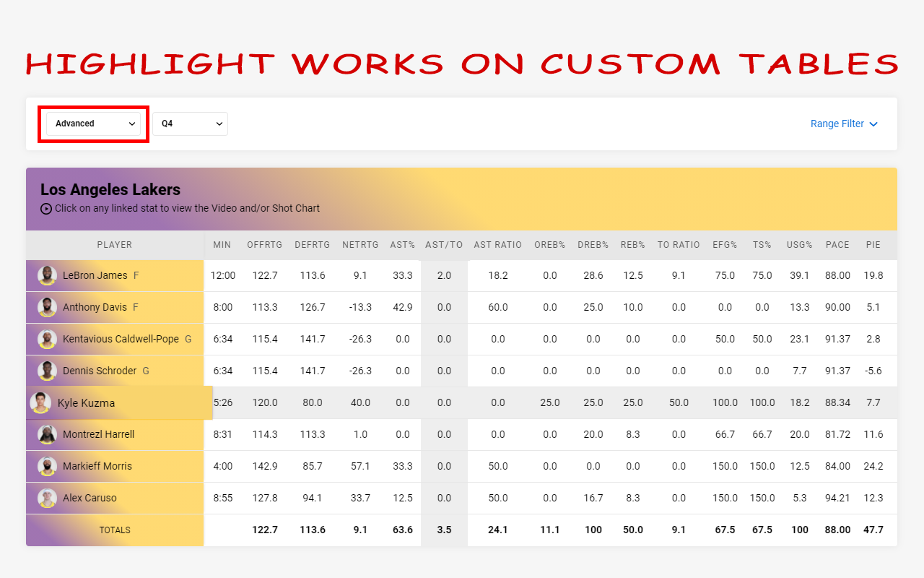Sort by TS% column header
This screenshot has width=924, height=578.
(x=762, y=245)
